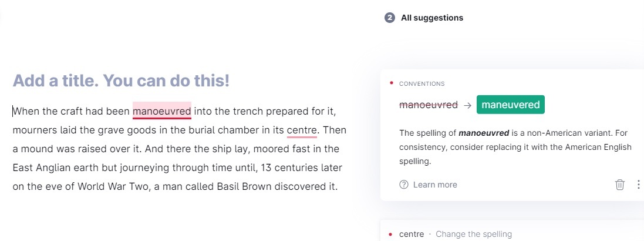Click the CONVENTIONS category label
The height and width of the screenshot is (241, 644).
[422, 83]
